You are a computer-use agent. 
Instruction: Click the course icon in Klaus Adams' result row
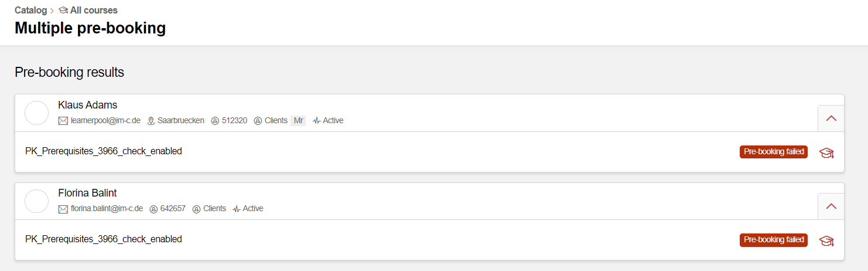point(826,153)
